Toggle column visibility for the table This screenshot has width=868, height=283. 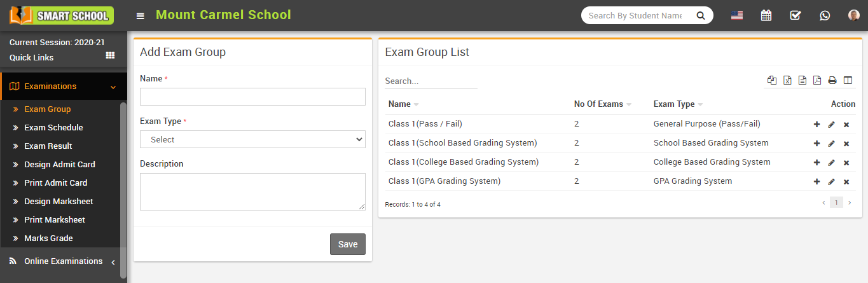848,80
